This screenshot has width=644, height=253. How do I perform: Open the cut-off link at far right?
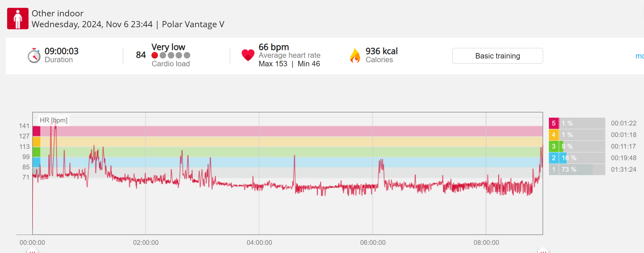(640, 56)
